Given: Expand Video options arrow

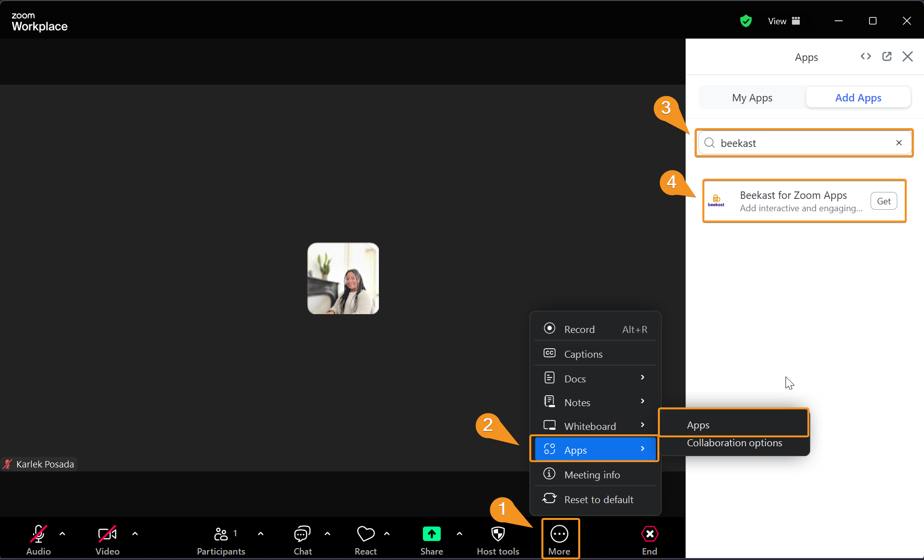Looking at the screenshot, I should click(135, 534).
